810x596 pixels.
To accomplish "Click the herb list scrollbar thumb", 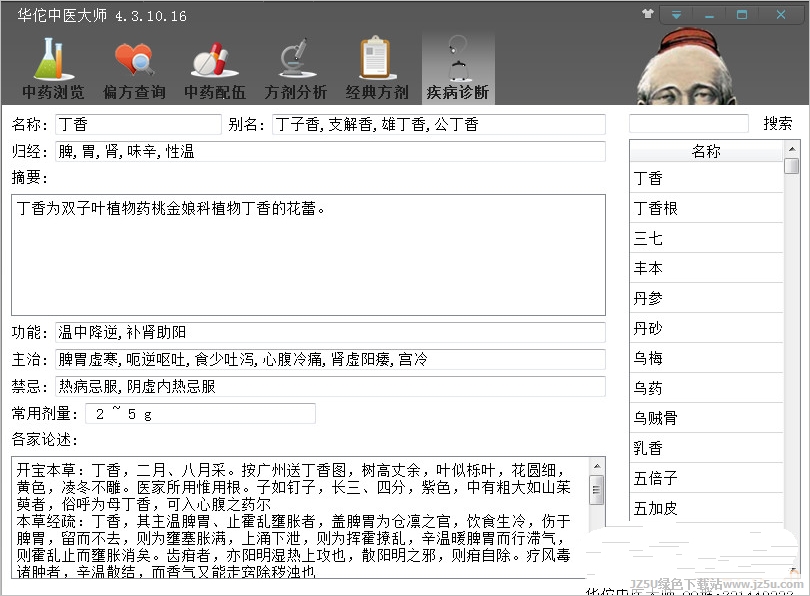I will tap(791, 166).
